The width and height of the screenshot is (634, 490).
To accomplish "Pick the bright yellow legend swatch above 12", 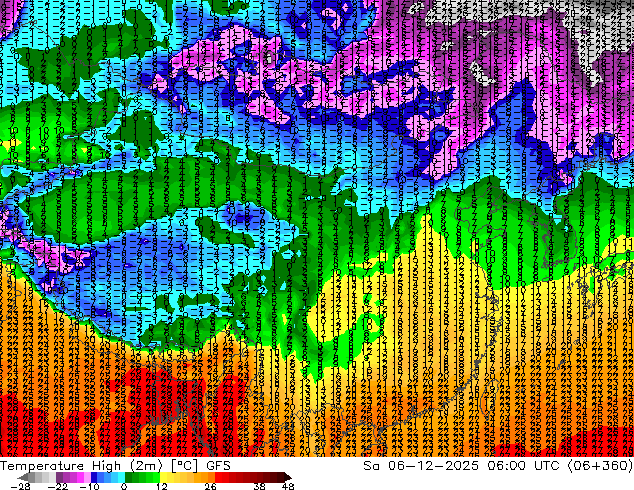I will tap(163, 477).
